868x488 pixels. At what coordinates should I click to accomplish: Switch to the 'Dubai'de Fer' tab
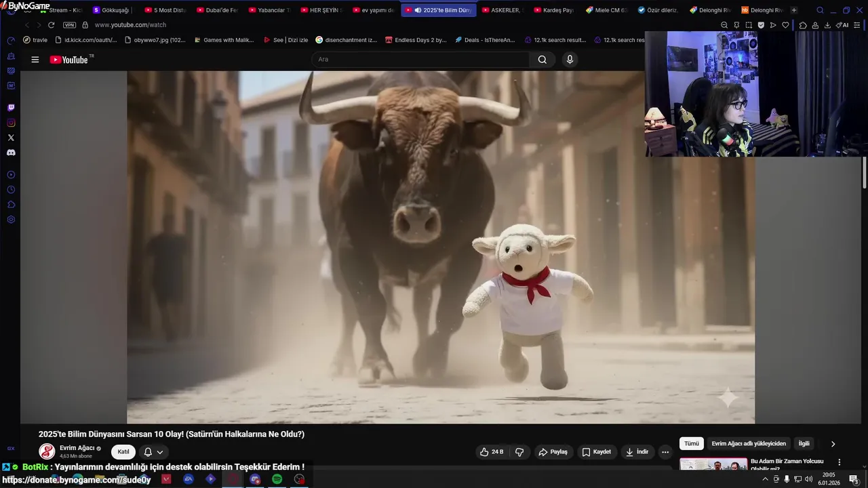(217, 10)
